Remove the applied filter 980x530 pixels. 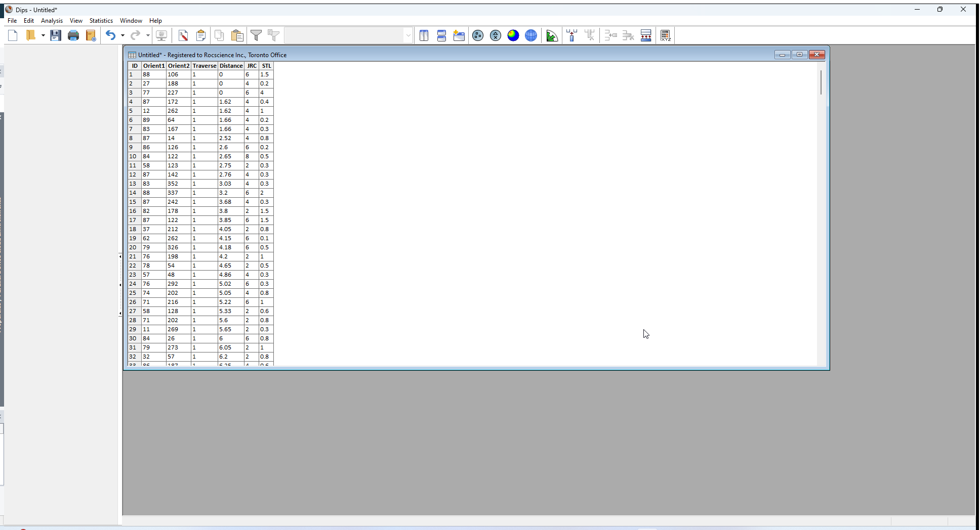[273, 35]
